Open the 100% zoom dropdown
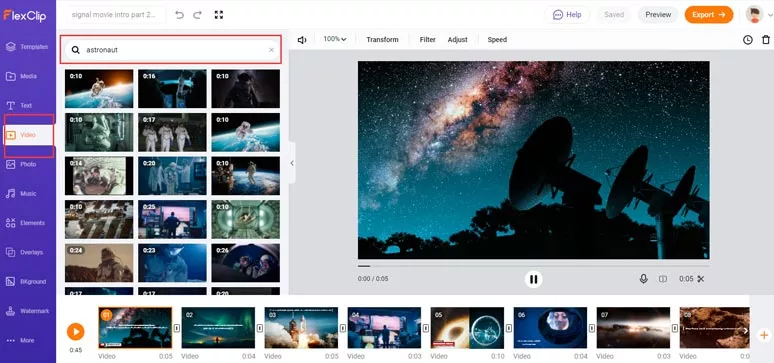 (335, 40)
